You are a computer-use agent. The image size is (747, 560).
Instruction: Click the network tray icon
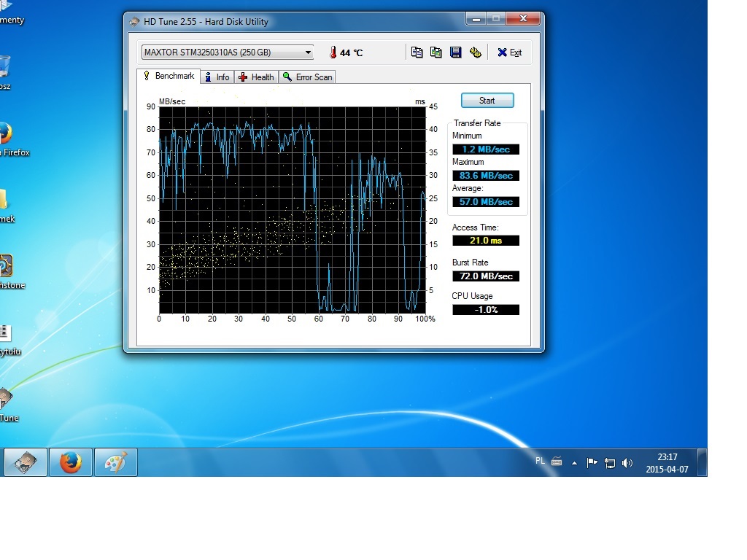point(609,462)
